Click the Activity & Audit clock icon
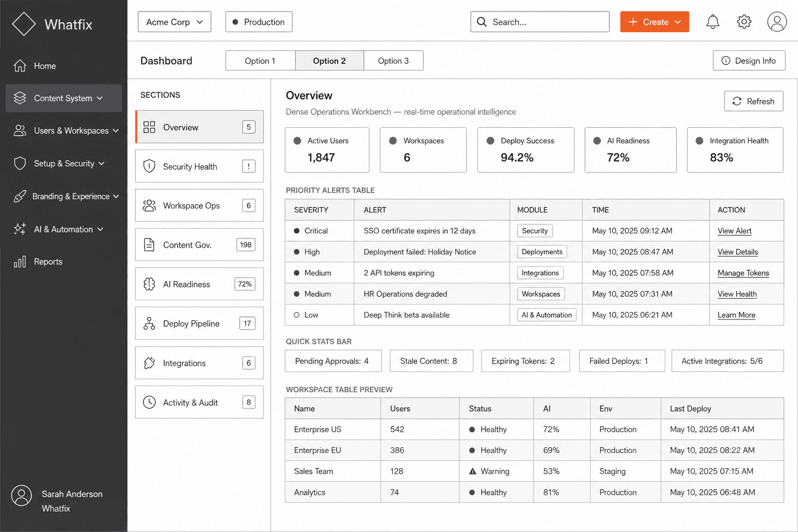This screenshot has width=798, height=532. [149, 402]
